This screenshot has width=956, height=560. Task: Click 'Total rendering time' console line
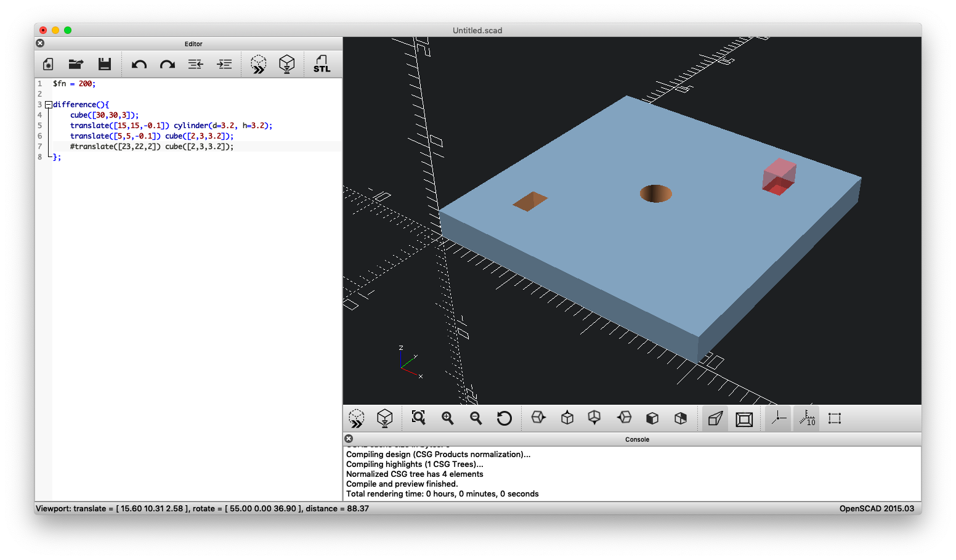[442, 494]
